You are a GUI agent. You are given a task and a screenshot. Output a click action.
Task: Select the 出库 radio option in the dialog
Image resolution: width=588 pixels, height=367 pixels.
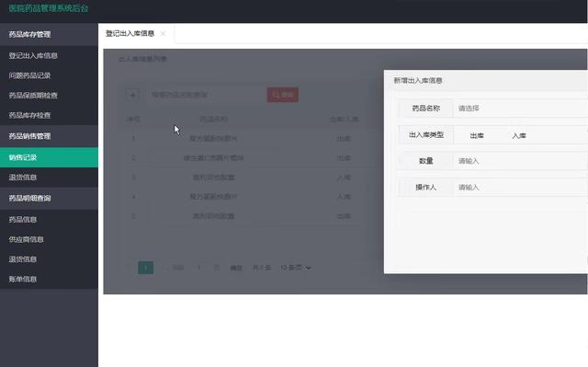[477, 136]
